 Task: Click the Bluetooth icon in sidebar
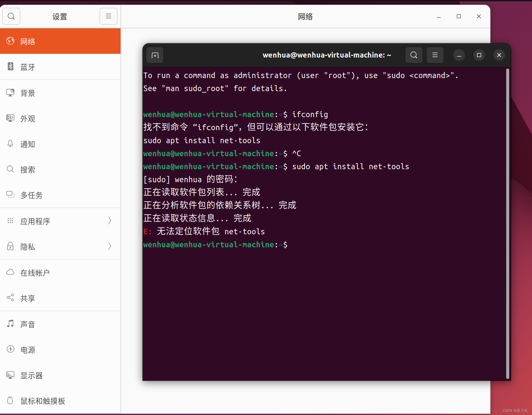[x=10, y=67]
